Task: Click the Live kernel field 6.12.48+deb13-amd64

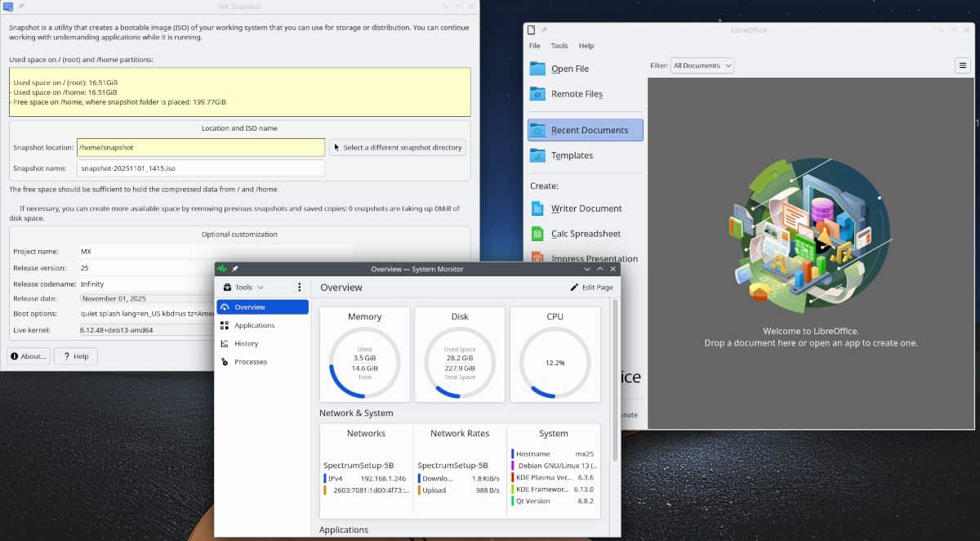Action: click(x=145, y=330)
